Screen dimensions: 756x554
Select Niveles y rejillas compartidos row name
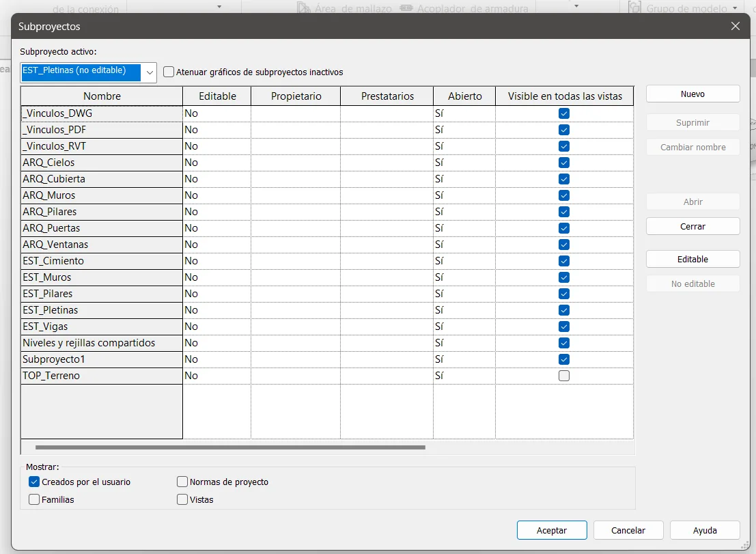(102, 343)
